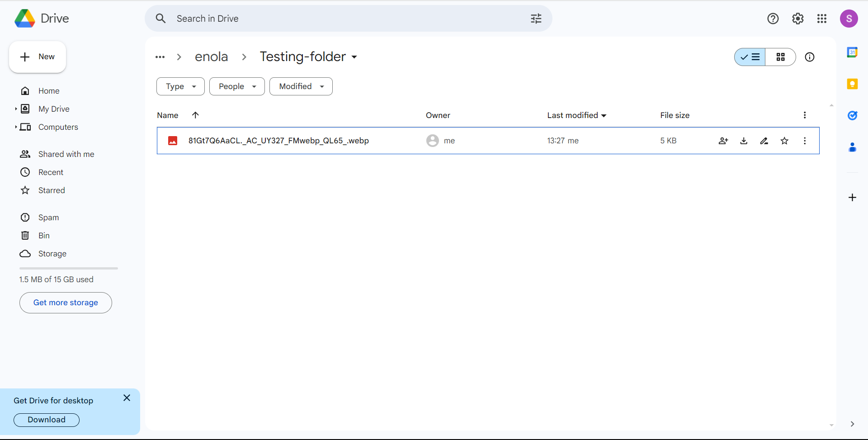The width and height of the screenshot is (868, 440).
Task: Expand the My Drive tree arrow
Action: (16, 109)
